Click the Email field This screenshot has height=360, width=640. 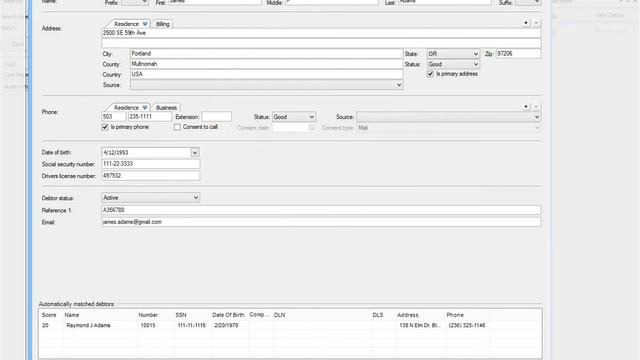[321, 222]
